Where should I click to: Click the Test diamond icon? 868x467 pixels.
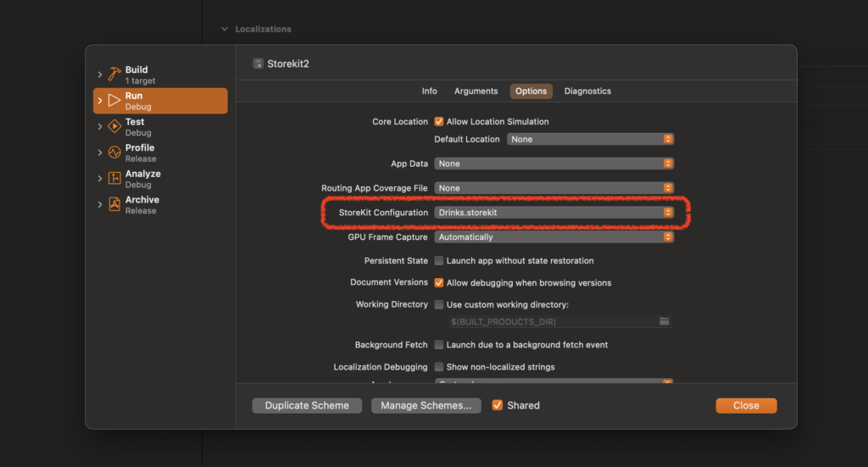click(114, 126)
